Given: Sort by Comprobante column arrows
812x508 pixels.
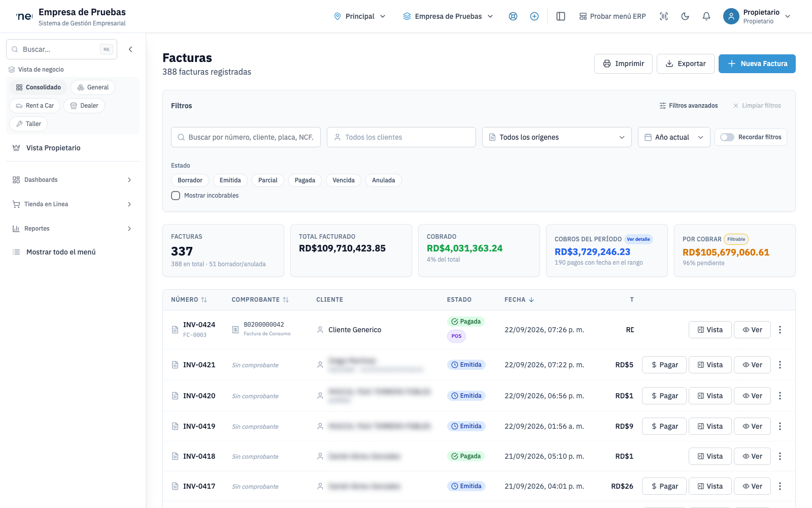Looking at the screenshot, I should [x=286, y=300].
